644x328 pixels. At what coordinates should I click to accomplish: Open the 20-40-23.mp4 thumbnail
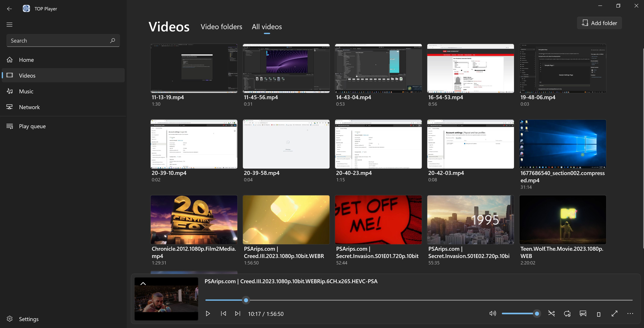coord(378,144)
